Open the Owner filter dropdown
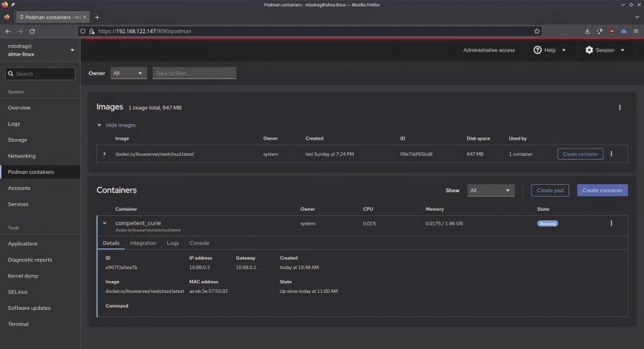Screen dimensions: 644x349 pos(129,73)
